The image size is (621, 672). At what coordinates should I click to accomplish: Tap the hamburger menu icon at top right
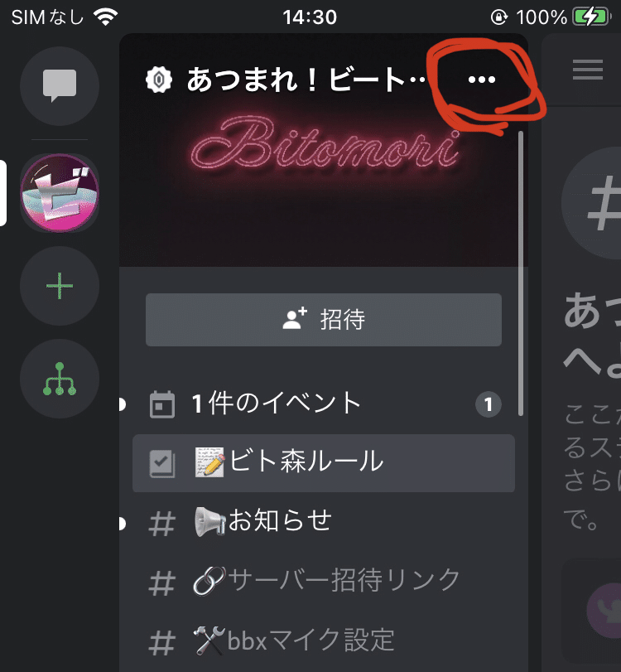click(x=588, y=70)
